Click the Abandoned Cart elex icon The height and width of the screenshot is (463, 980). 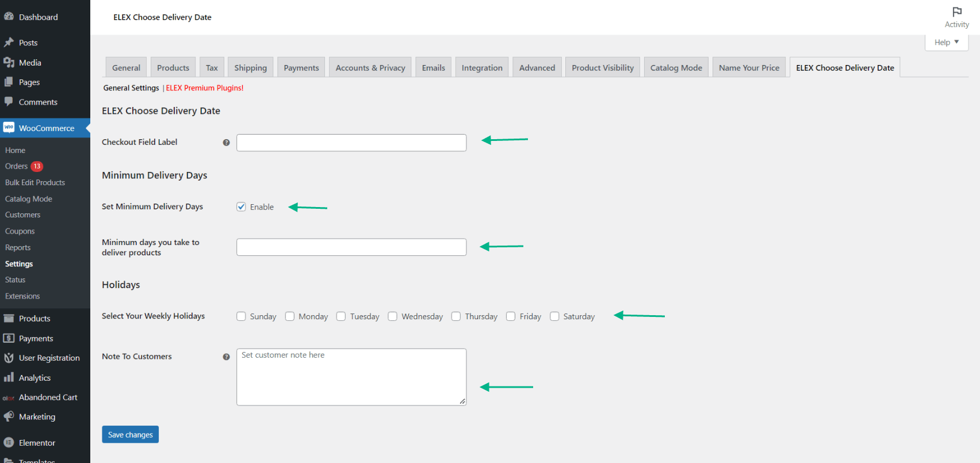click(x=9, y=397)
